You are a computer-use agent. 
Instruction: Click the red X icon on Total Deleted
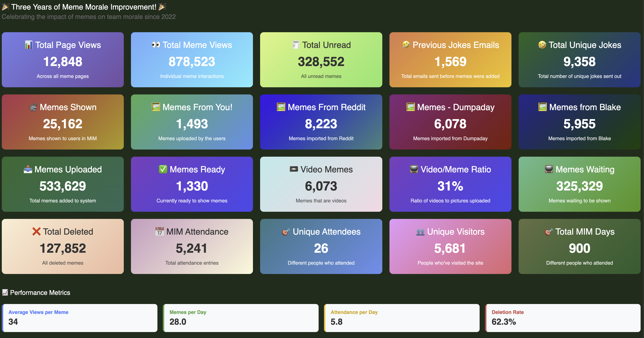point(36,232)
